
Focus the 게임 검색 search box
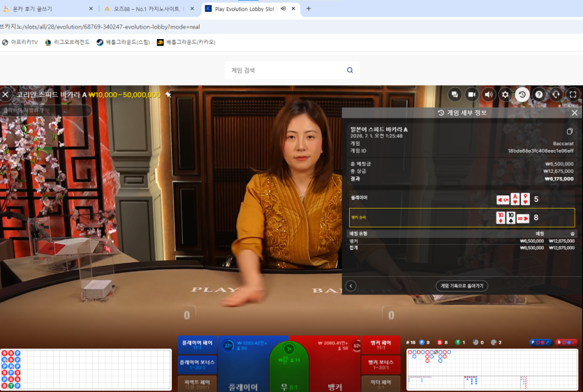pyautogui.click(x=292, y=70)
